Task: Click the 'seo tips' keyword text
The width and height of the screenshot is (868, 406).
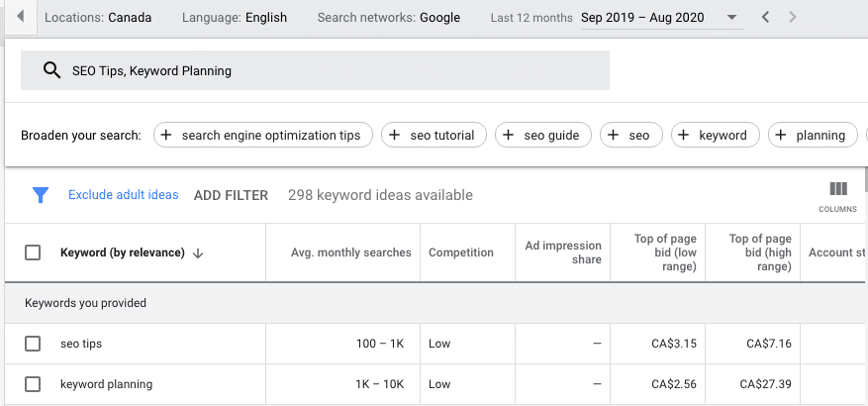Action: click(81, 344)
